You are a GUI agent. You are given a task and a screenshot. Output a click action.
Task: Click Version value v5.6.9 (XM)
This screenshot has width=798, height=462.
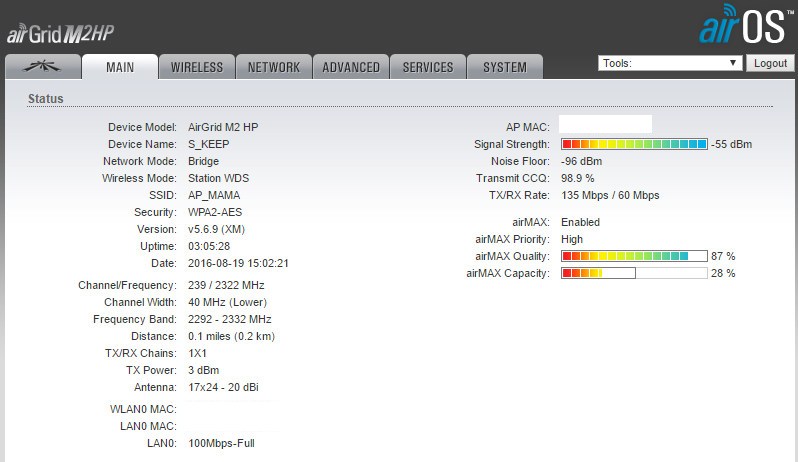point(216,229)
